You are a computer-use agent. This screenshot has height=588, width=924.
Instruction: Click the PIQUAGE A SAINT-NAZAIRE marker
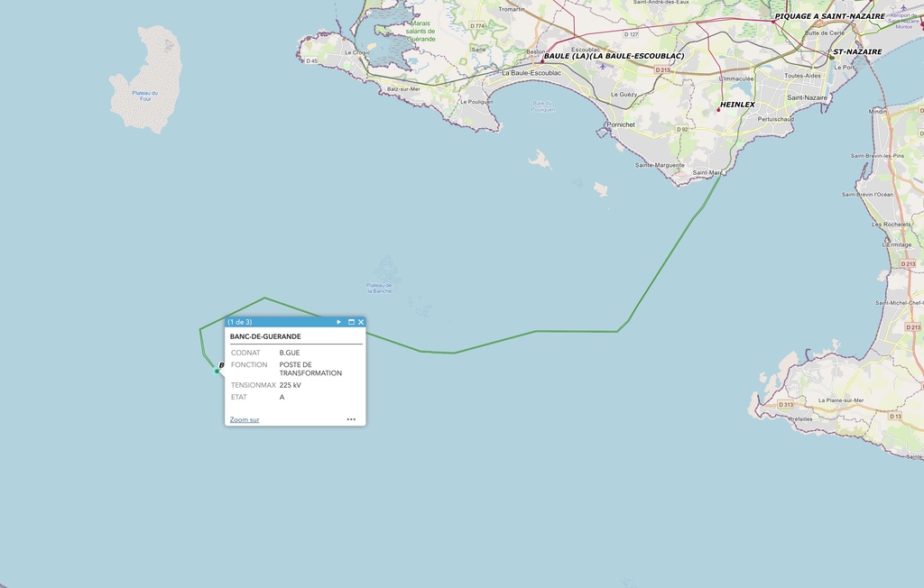[773, 22]
